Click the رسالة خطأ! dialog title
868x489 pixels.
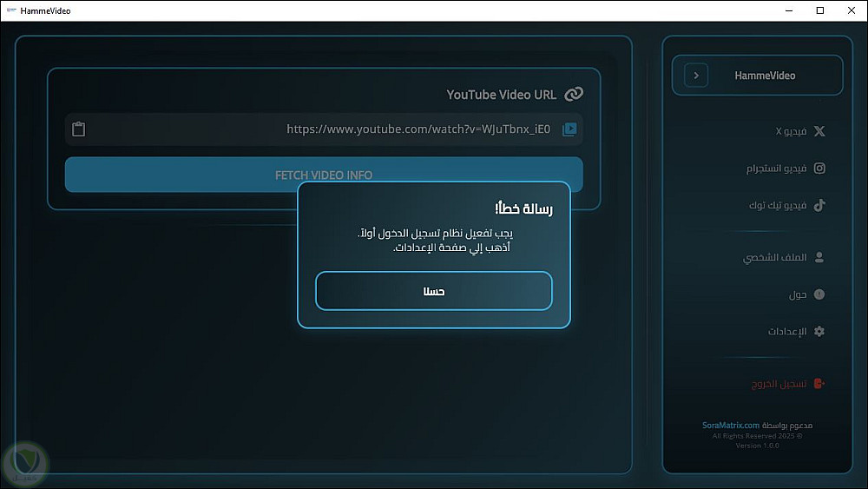[523, 208]
